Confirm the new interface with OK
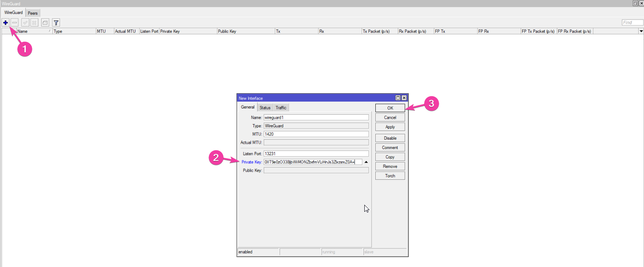 coord(390,108)
